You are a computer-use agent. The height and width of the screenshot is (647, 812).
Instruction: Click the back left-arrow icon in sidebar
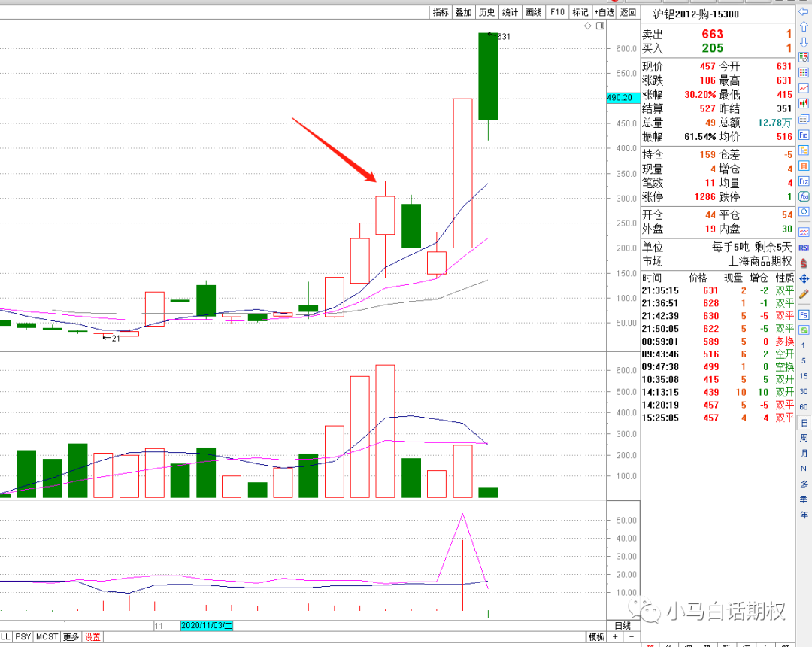(x=804, y=11)
